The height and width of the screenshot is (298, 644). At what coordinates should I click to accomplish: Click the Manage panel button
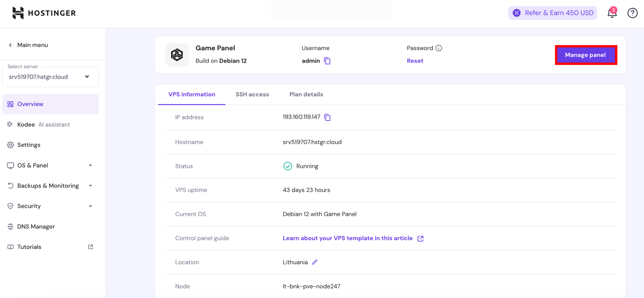pyautogui.click(x=586, y=55)
